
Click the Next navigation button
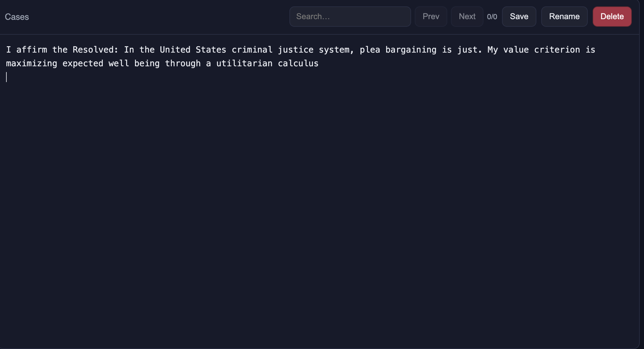pyautogui.click(x=467, y=16)
